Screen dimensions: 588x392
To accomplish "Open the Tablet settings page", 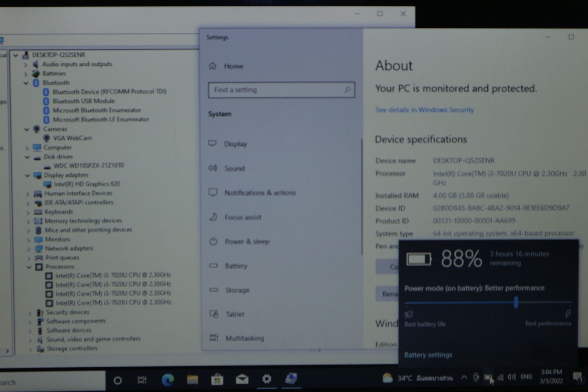I will coord(235,314).
